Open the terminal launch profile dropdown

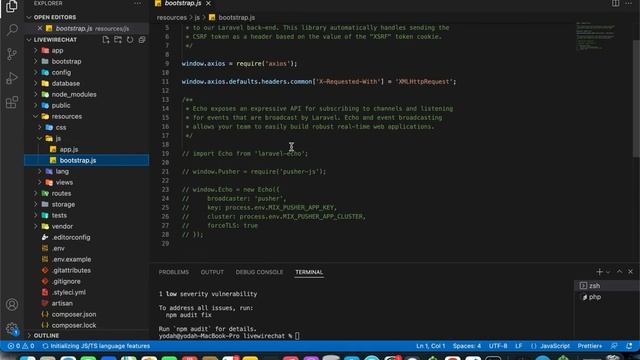(x=608, y=272)
